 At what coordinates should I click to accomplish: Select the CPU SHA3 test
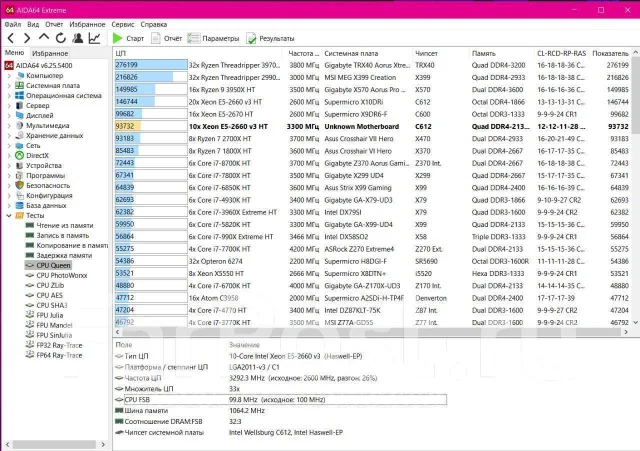click(47, 305)
